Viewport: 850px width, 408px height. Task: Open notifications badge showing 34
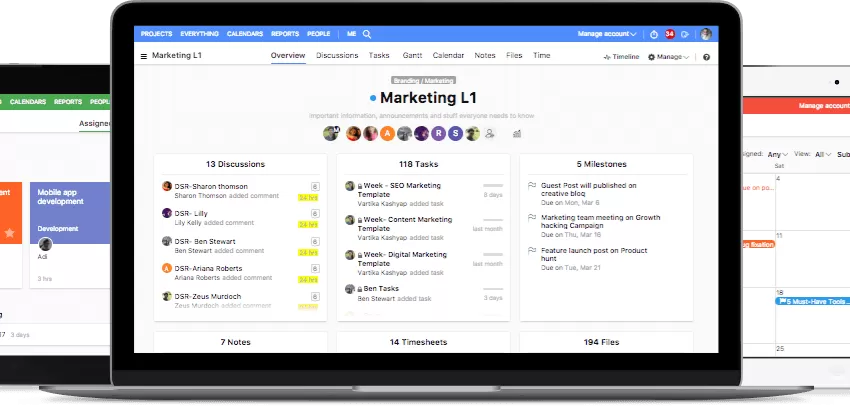point(669,34)
